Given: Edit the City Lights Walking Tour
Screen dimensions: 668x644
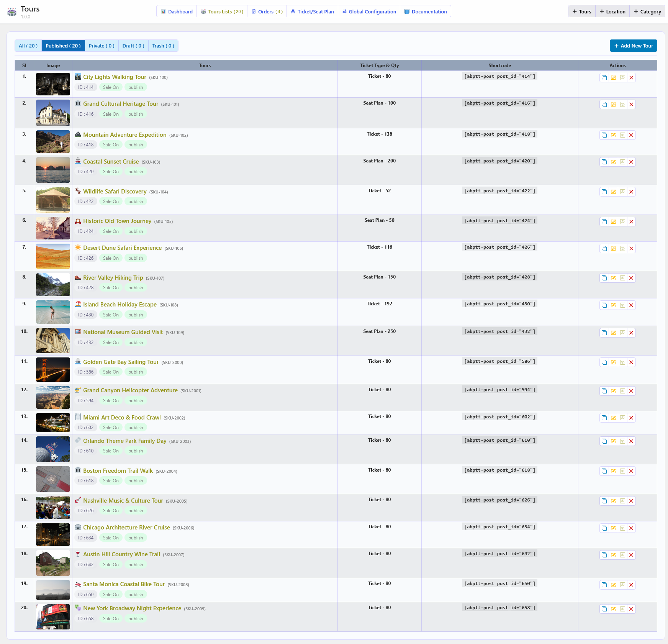Looking at the screenshot, I should pos(613,78).
